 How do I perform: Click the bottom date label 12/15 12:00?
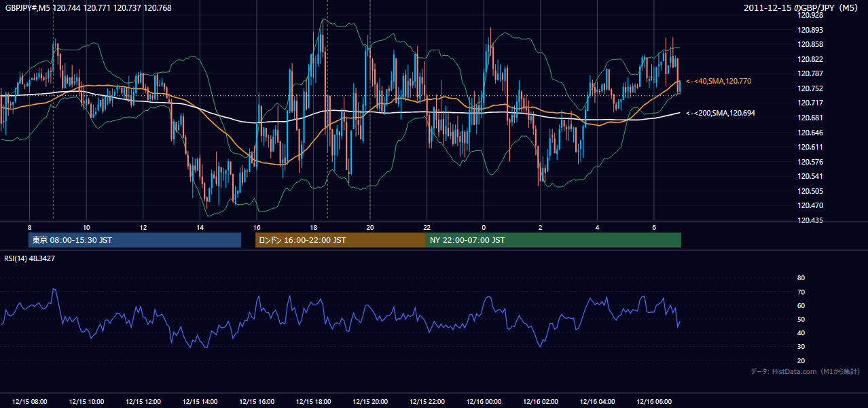click(x=143, y=402)
